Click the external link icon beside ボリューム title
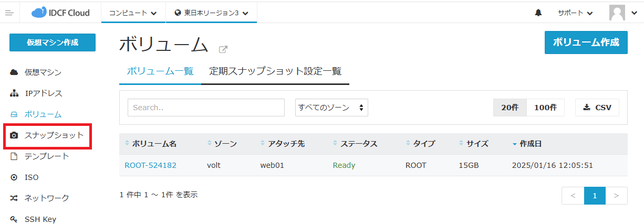This screenshot has width=644, height=224. pyautogui.click(x=223, y=49)
